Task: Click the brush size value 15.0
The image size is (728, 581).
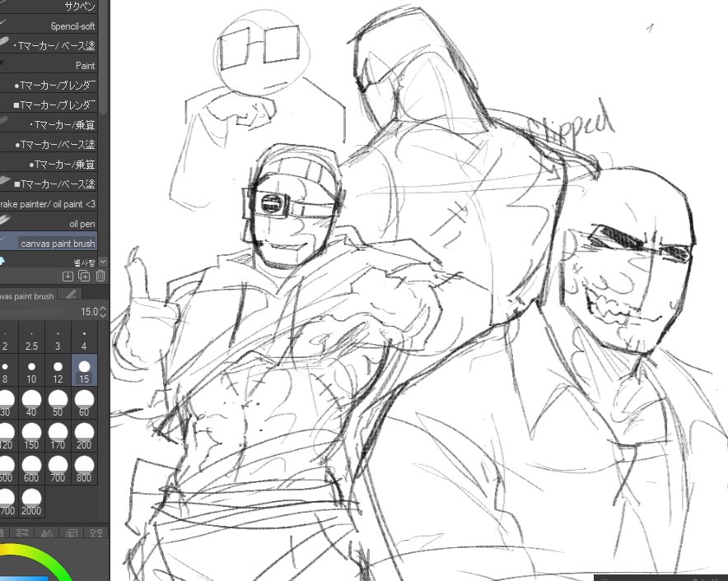Action: [x=89, y=311]
